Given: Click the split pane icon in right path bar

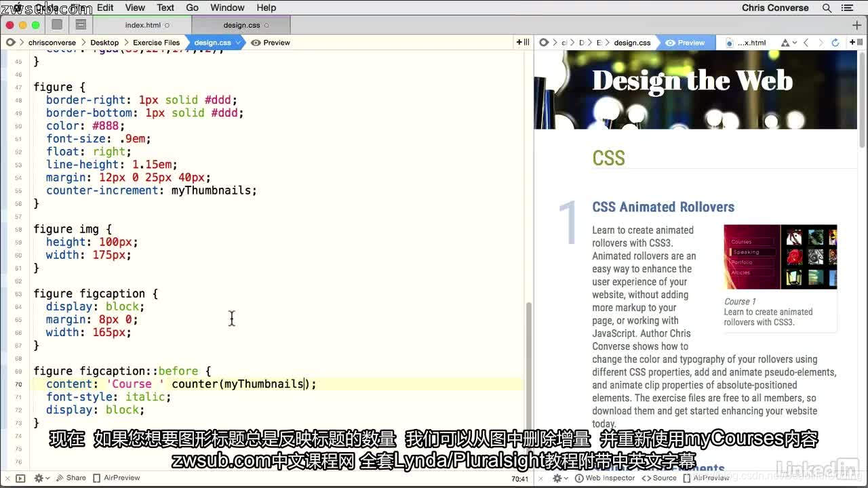Looking at the screenshot, I should pos(856,42).
